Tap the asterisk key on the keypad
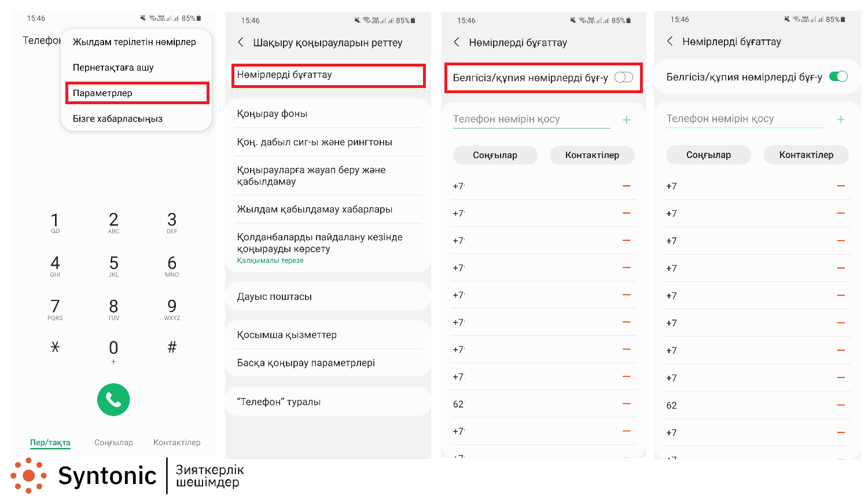 (55, 347)
